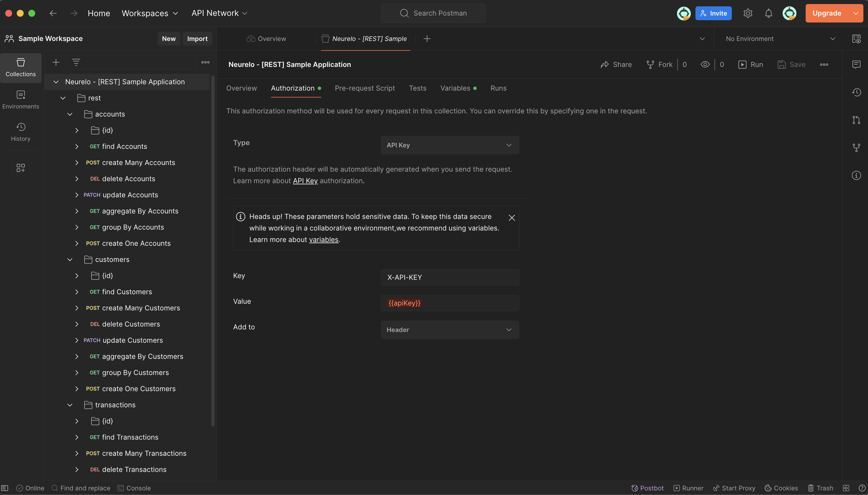Open the Add to Header dropdown
Viewport: 868px width, 495px height.
(450, 330)
